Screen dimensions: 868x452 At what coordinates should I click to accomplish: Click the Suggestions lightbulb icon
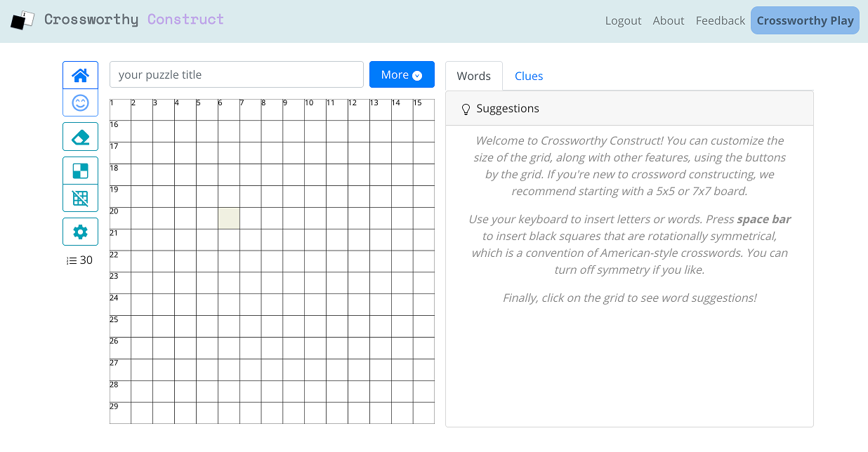tap(466, 108)
